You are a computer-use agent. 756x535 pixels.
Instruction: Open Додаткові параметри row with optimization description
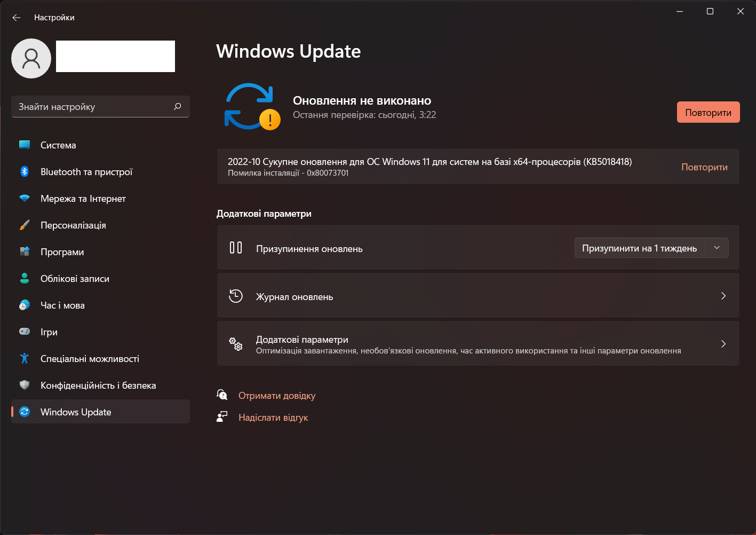tap(478, 344)
